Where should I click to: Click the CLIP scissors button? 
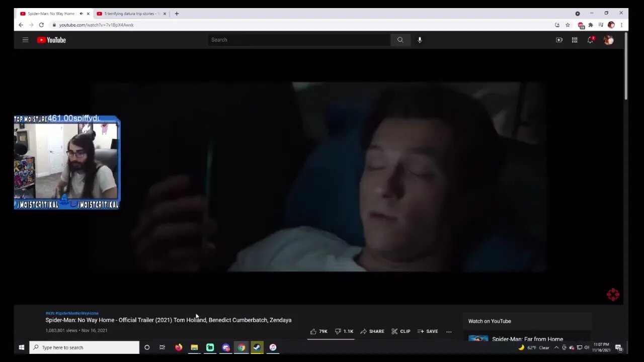click(401, 331)
